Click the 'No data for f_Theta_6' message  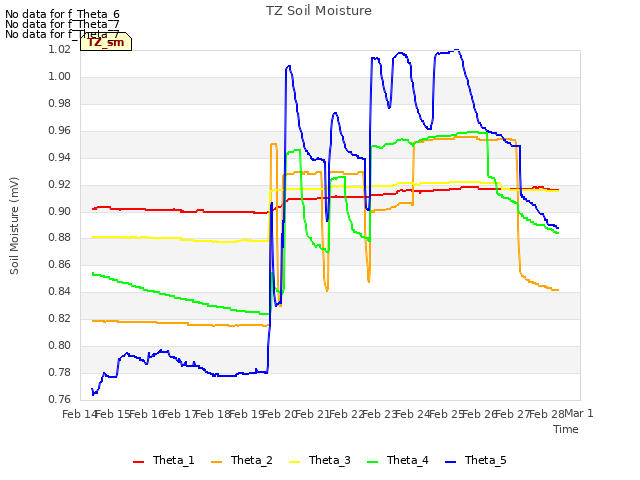[62, 14]
